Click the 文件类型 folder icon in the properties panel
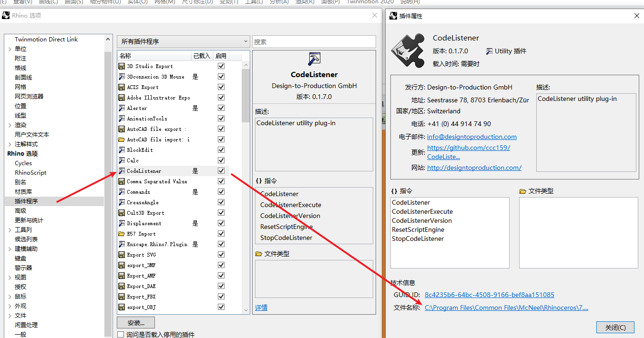This screenshot has height=338, width=644. [523, 191]
